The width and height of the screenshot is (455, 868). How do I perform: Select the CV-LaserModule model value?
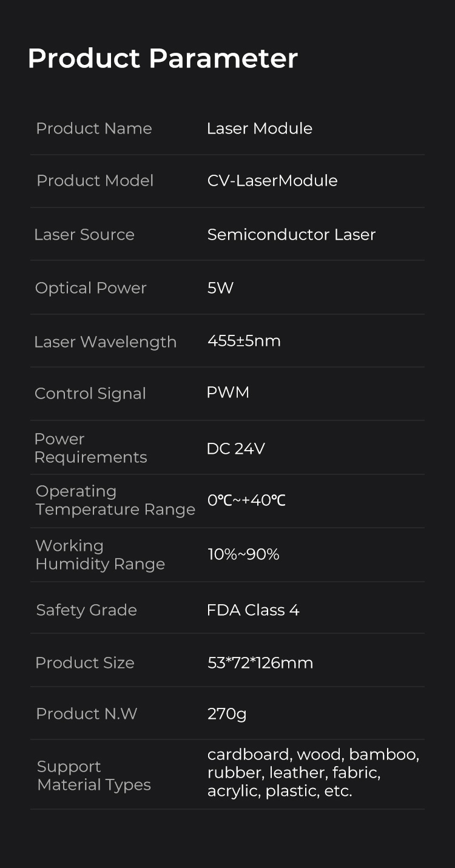(x=272, y=181)
